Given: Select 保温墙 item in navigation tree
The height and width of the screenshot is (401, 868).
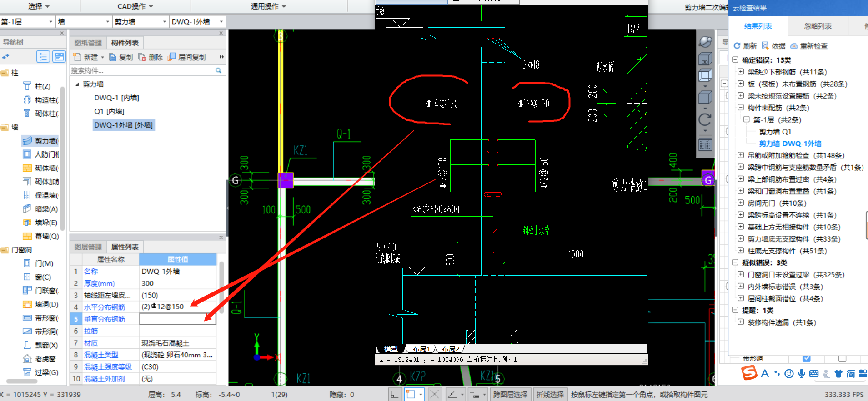Looking at the screenshot, I should 41,195.
